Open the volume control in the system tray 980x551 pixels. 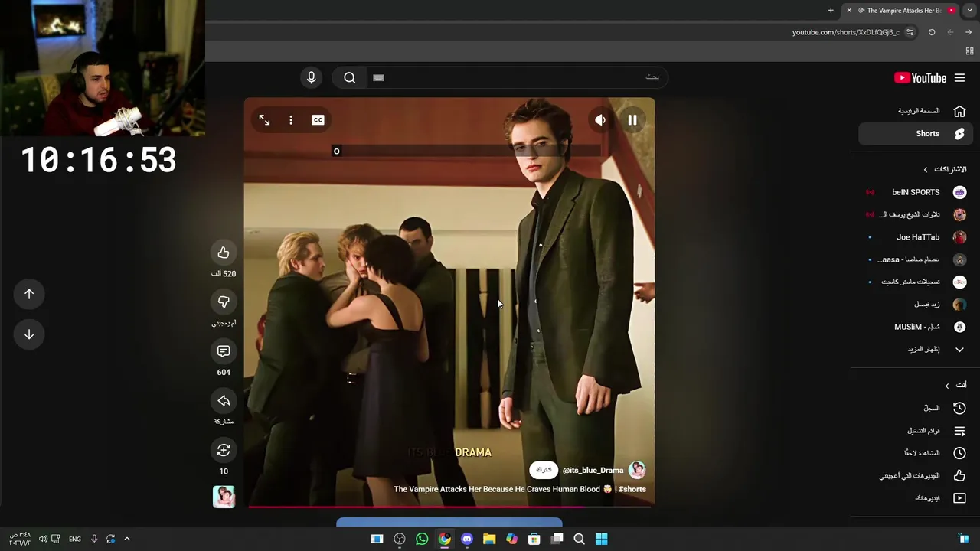(x=43, y=539)
